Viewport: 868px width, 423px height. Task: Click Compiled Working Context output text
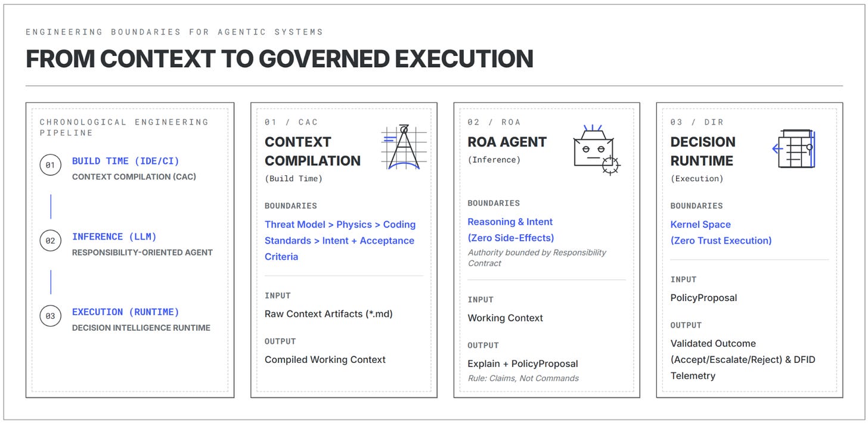click(325, 360)
